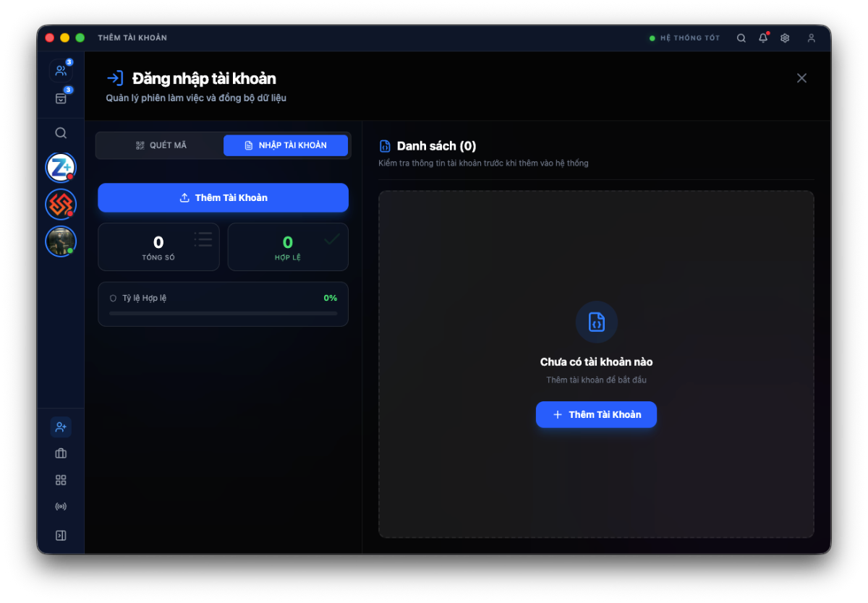Collapse the sidebar using the panel toggle
The height and width of the screenshot is (603, 868).
coord(61,536)
